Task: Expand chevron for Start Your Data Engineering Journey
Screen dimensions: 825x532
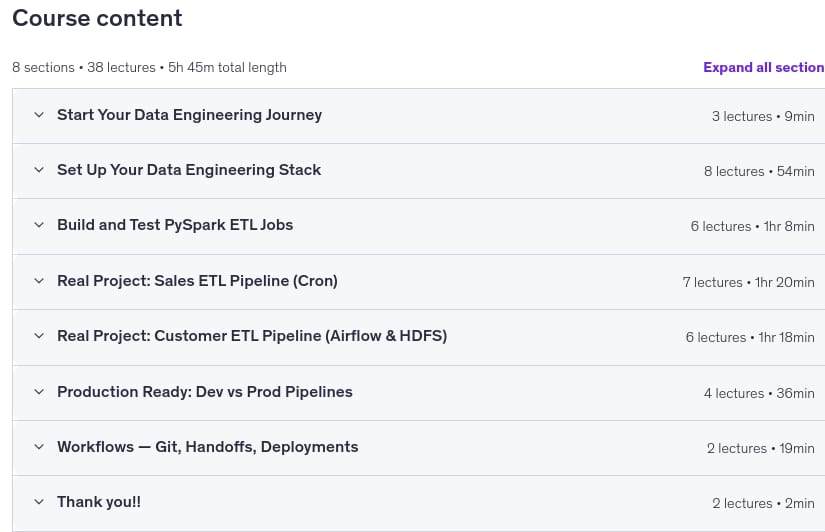Action: click(x=39, y=115)
